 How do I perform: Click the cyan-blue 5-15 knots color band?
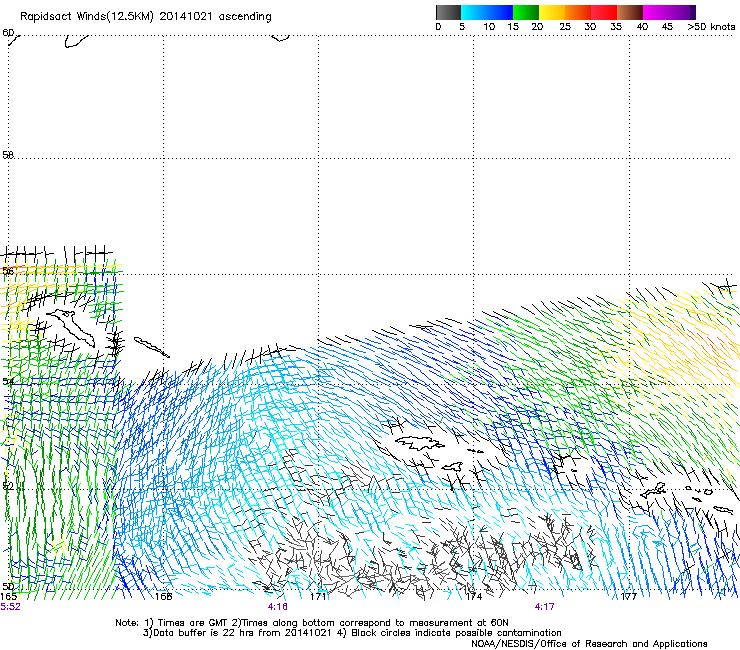pyautogui.click(x=487, y=12)
